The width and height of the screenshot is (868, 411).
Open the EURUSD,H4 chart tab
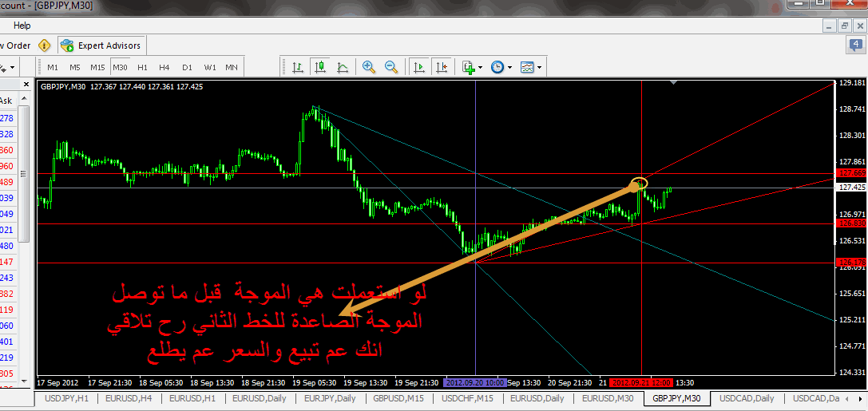coord(129,398)
